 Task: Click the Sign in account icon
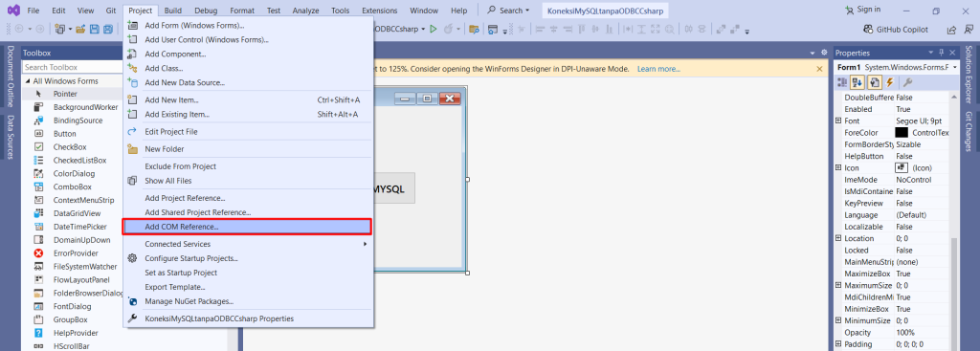click(x=849, y=10)
